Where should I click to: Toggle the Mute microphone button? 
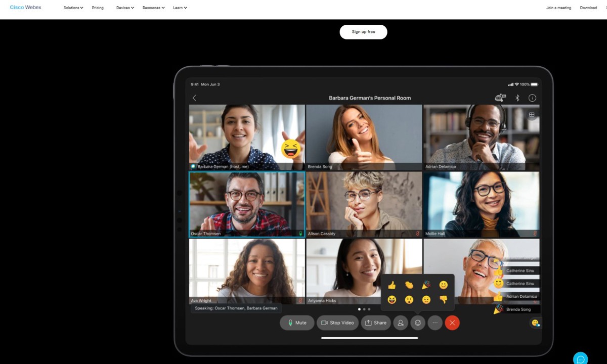[x=297, y=323]
